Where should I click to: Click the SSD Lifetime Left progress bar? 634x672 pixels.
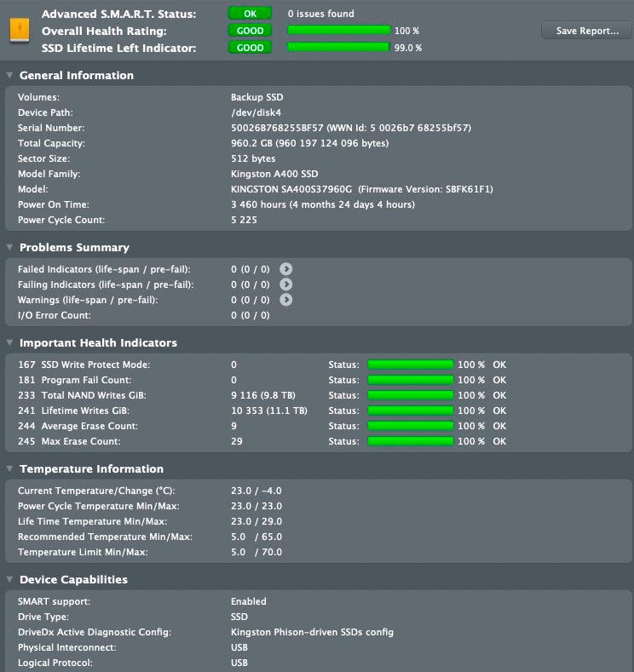point(338,47)
